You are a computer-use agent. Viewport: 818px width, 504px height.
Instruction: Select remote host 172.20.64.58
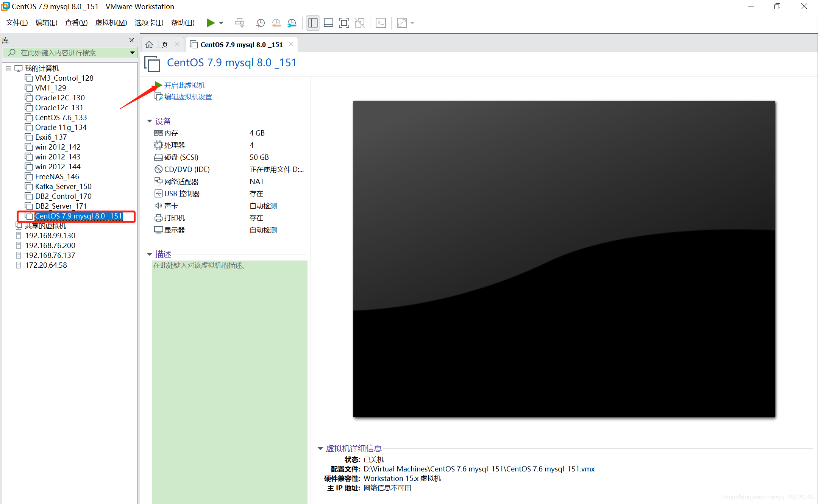(x=46, y=265)
